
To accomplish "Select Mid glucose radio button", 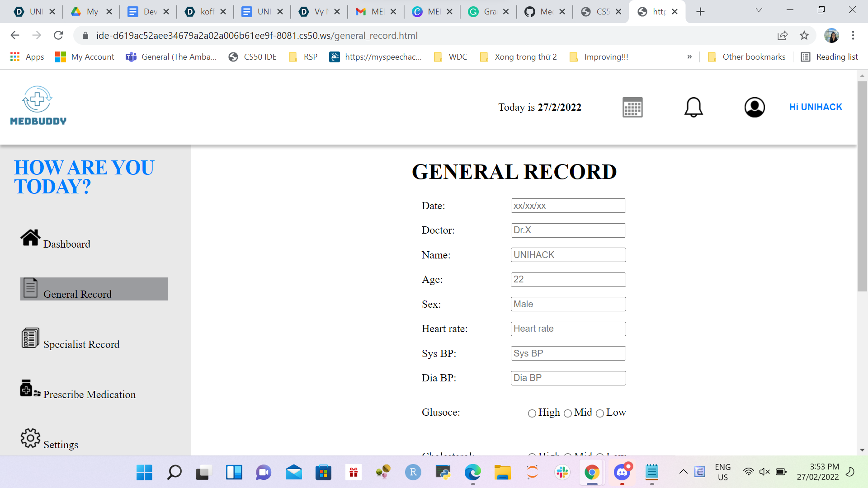I will pos(568,413).
